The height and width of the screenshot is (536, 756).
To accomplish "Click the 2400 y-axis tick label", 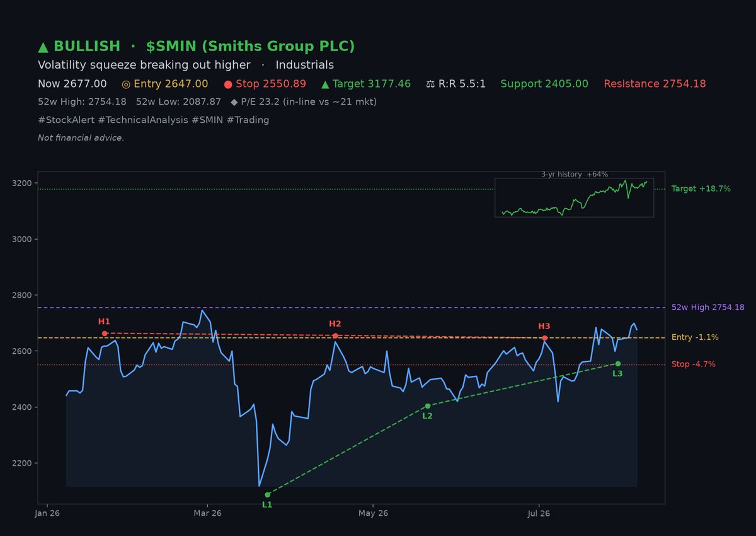I will pyautogui.click(x=22, y=407).
